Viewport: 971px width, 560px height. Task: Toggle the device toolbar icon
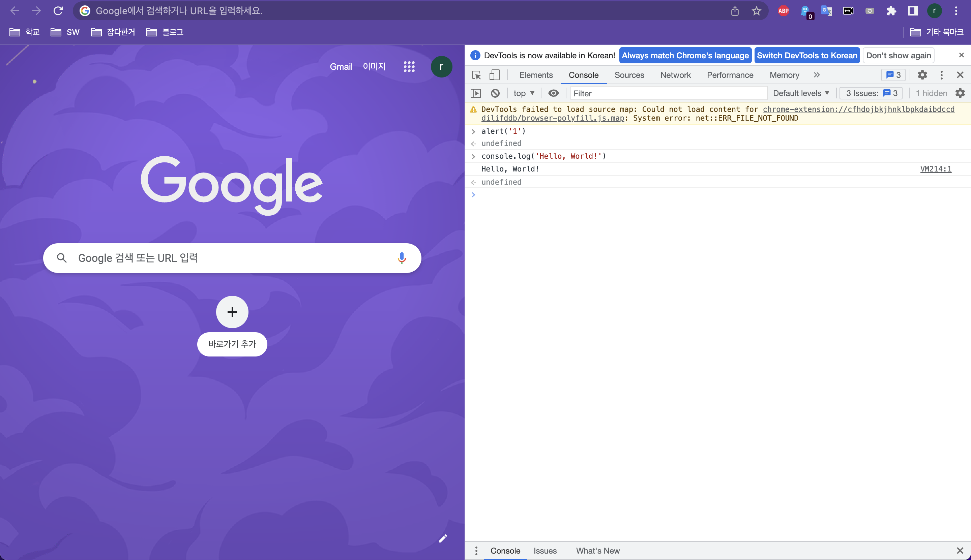494,75
